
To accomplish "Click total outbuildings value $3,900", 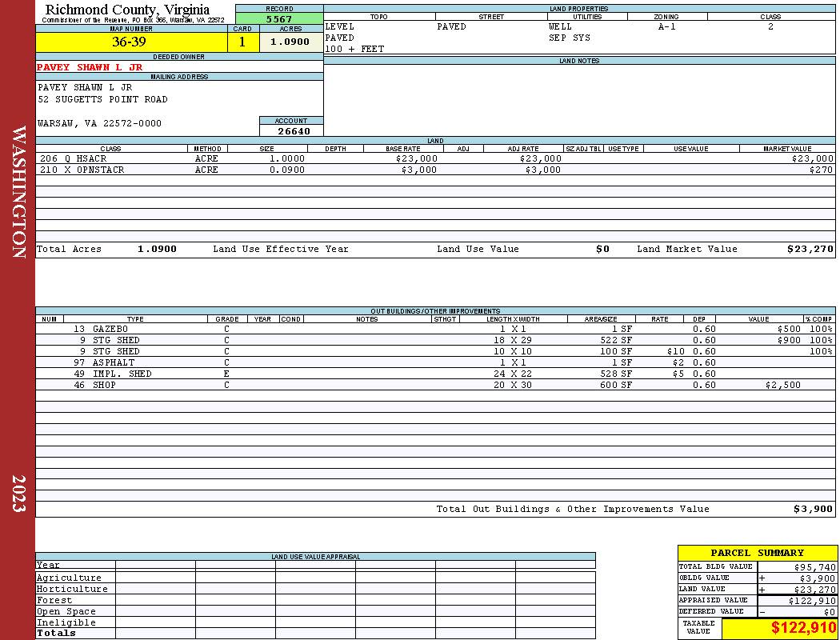I will [x=814, y=509].
